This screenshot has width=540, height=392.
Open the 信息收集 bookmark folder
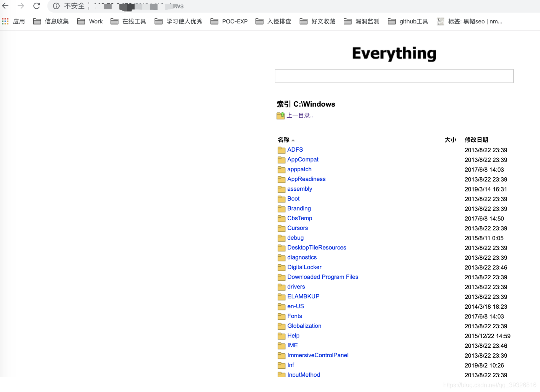click(51, 21)
